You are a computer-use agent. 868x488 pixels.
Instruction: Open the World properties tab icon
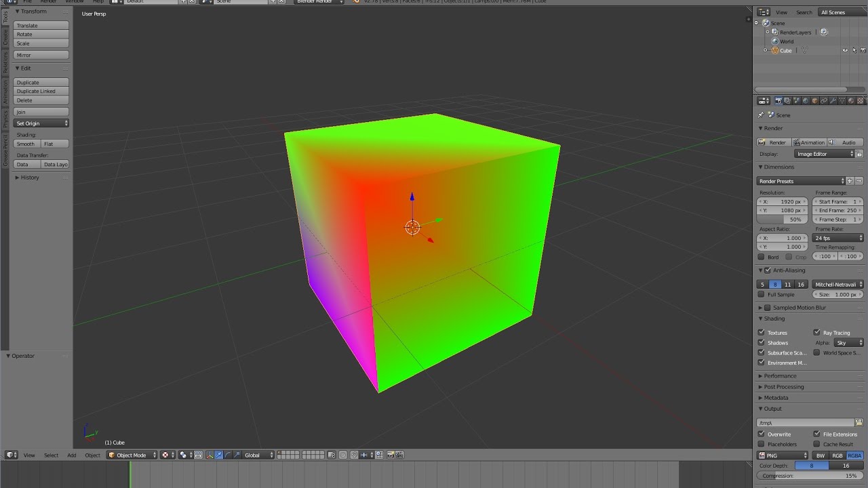[806, 101]
